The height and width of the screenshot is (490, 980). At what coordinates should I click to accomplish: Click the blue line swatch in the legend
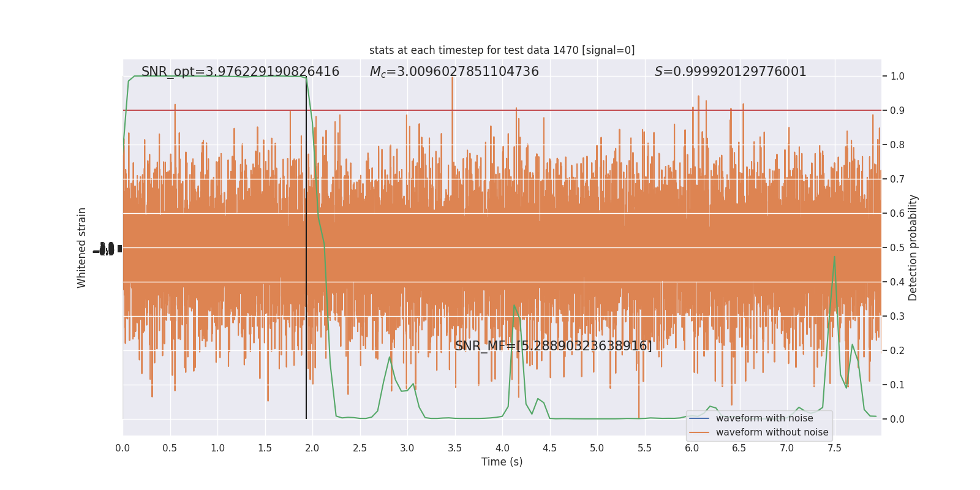pos(699,418)
